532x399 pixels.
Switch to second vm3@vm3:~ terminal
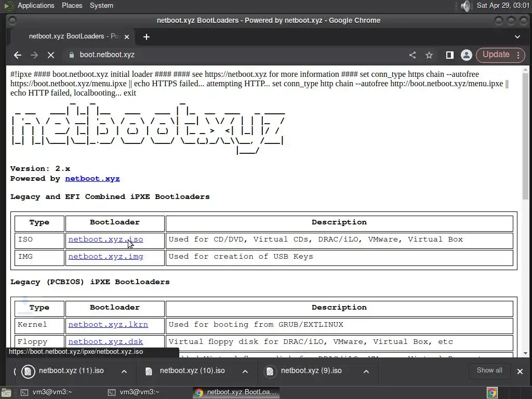(x=135, y=392)
